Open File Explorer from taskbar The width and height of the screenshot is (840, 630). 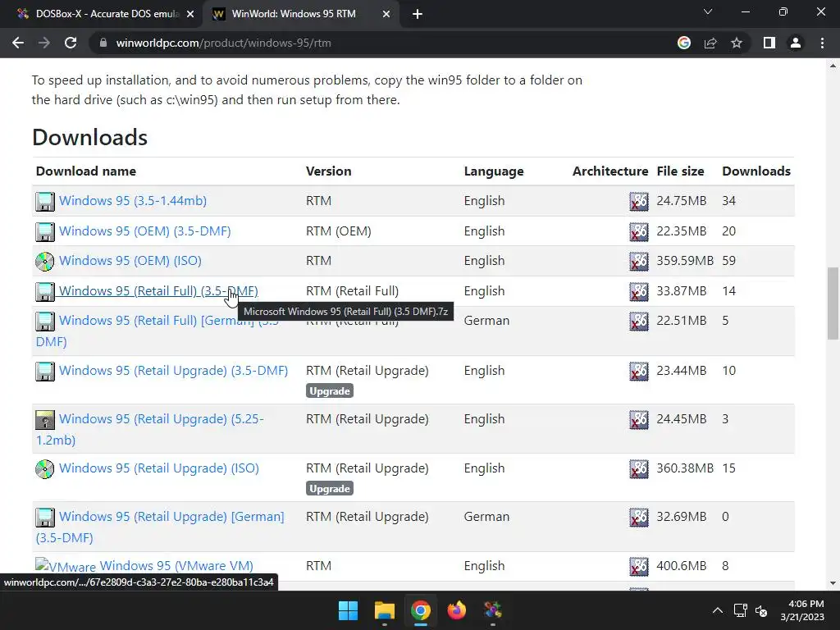click(384, 610)
